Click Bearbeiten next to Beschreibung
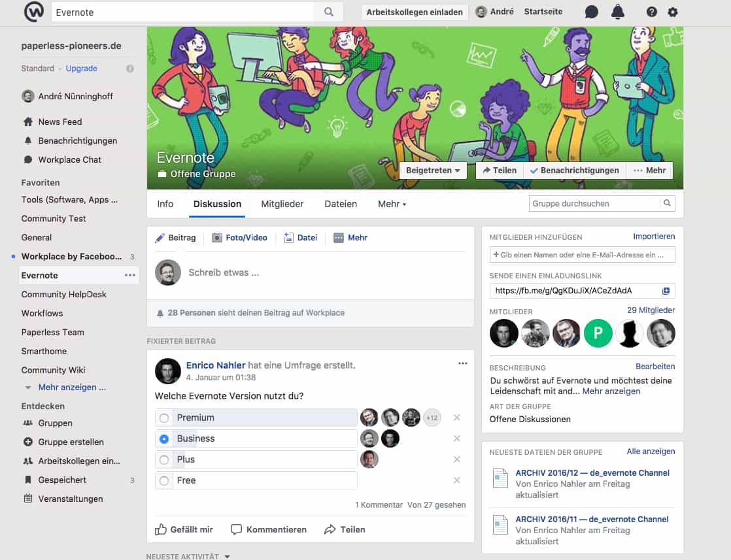The width and height of the screenshot is (731, 560). (x=655, y=367)
